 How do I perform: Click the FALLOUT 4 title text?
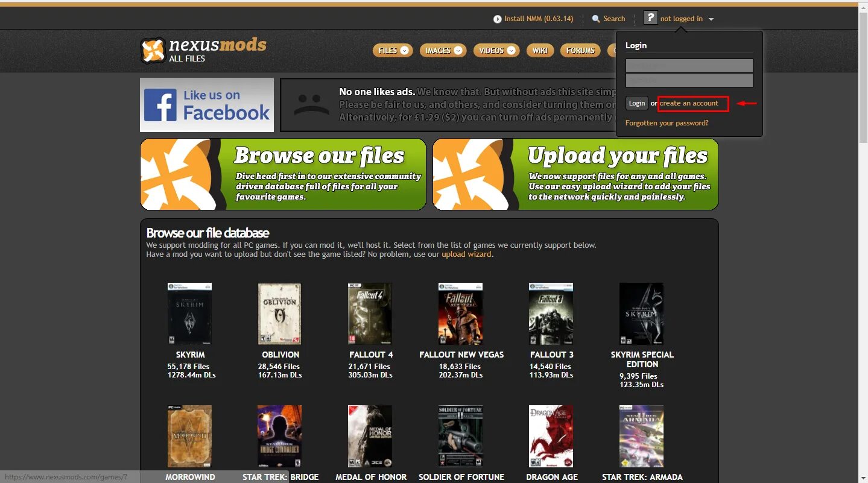371,355
